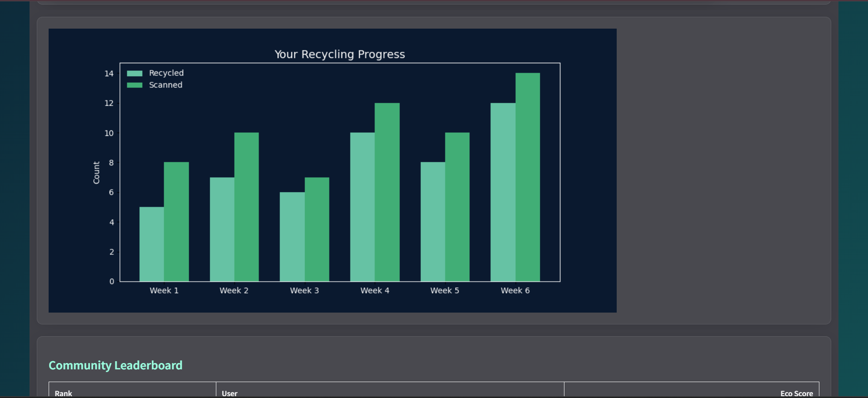Select the Week 2 Recycled bar
The height and width of the screenshot is (398, 868).
222,229
